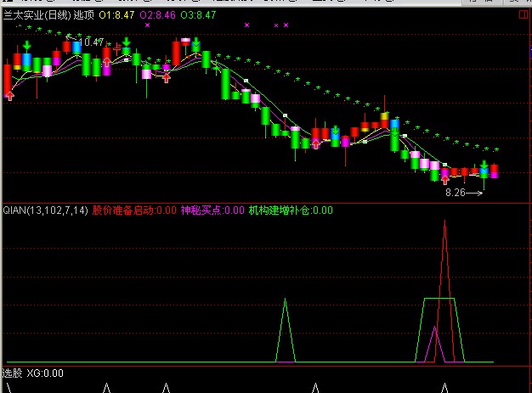
Task: Click the magenta 神秘买点 legend label
Action: [x=212, y=210]
